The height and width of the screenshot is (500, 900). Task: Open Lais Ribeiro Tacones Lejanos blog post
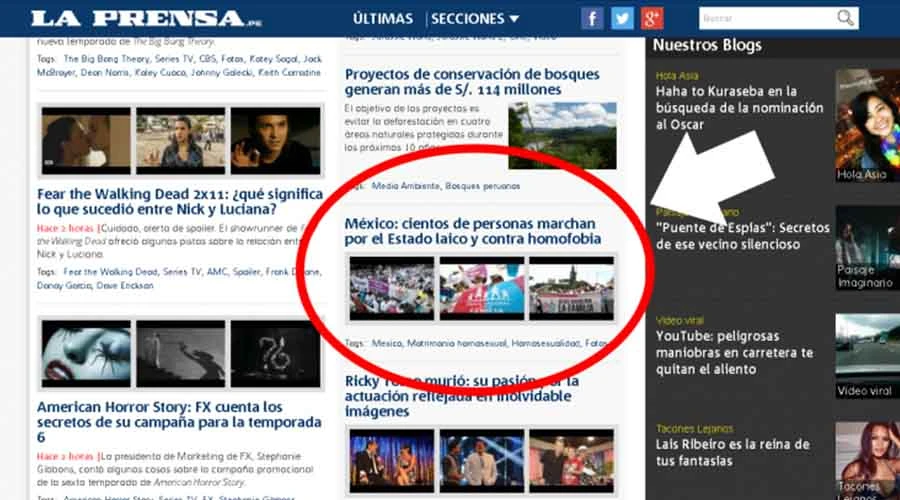(x=732, y=452)
